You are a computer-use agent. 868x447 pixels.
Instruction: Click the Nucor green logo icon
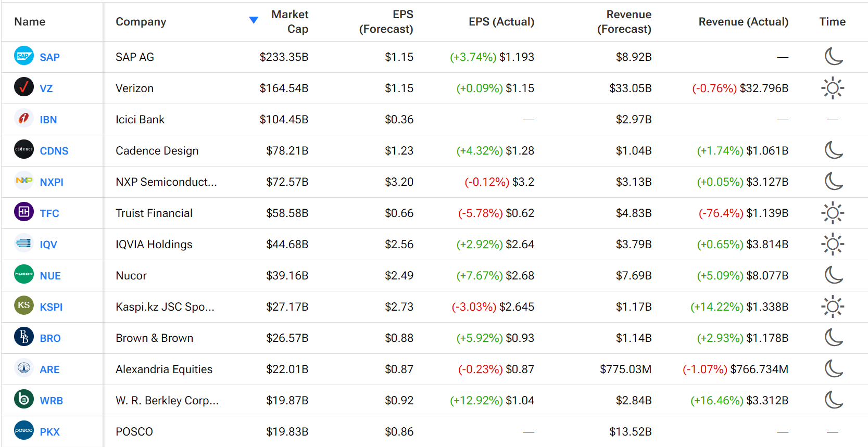pyautogui.click(x=24, y=275)
